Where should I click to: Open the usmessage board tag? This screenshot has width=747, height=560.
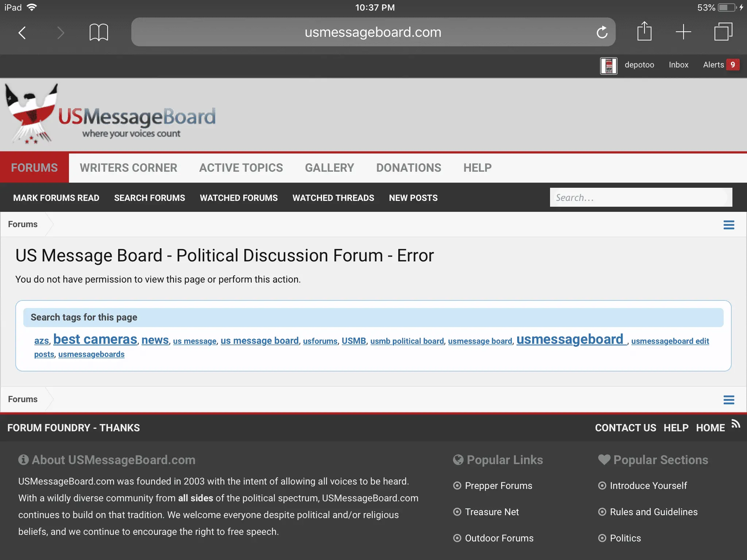[x=480, y=341]
